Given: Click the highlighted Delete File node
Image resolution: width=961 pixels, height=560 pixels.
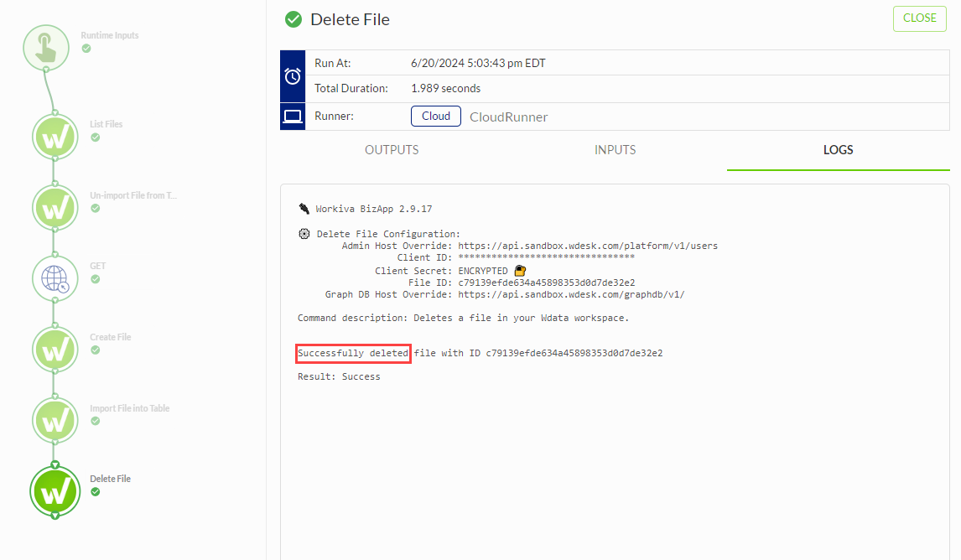Looking at the screenshot, I should [x=55, y=492].
